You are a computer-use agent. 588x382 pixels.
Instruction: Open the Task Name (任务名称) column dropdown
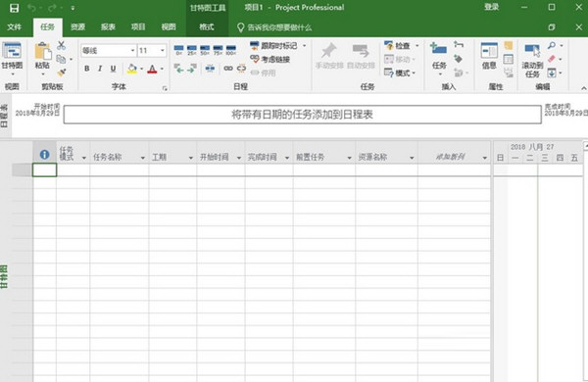click(142, 158)
